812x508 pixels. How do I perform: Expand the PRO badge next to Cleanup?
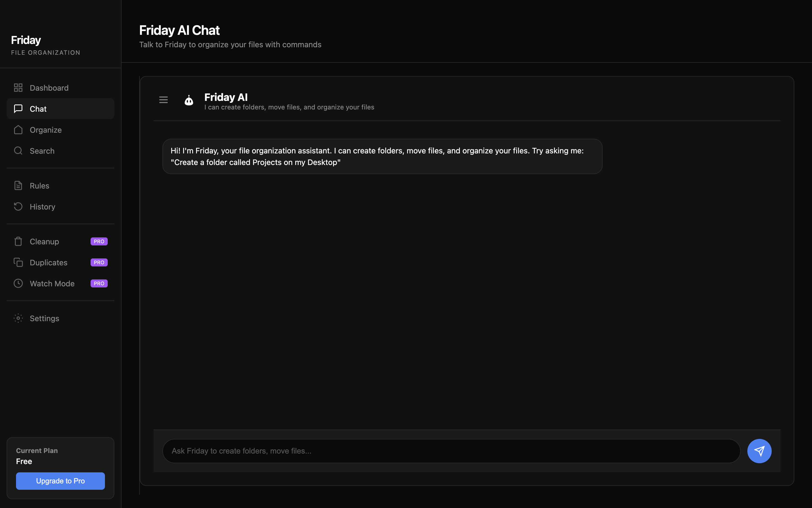[99, 241]
